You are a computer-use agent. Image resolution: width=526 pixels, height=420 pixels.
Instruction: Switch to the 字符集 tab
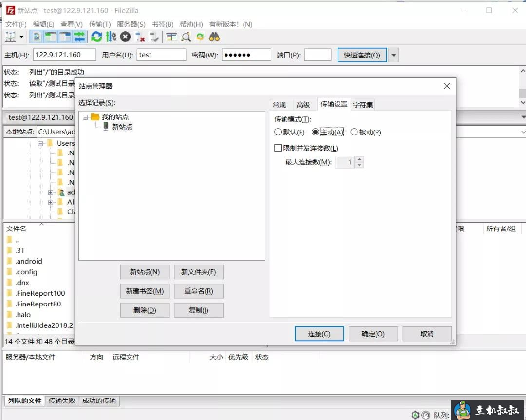point(363,105)
